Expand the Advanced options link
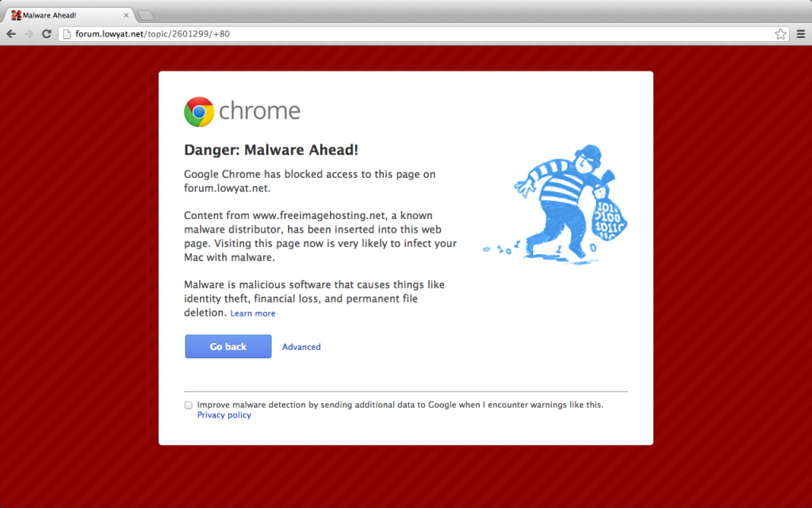Screen dimensions: 812x508 (301, 347)
